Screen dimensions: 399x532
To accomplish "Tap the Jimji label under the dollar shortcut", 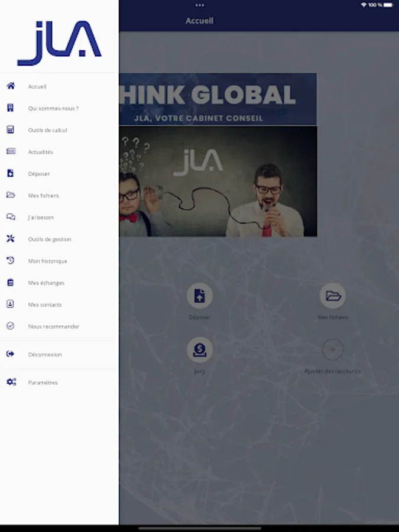I will point(200,371).
